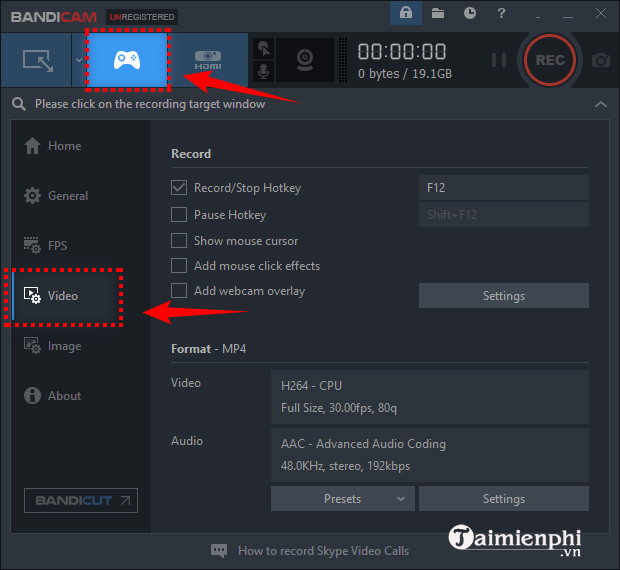
Task: Open the Presets dropdown
Action: 343,499
